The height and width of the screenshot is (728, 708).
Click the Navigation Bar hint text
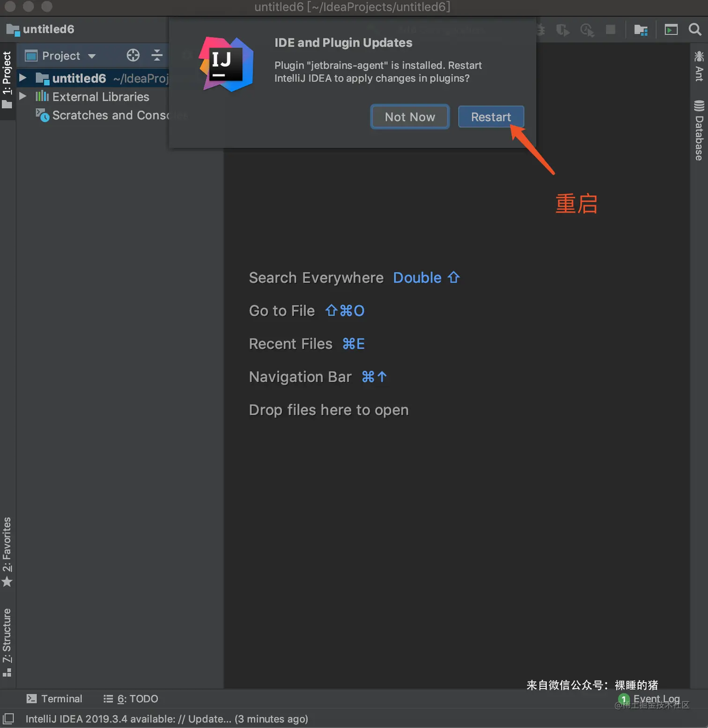pos(300,377)
